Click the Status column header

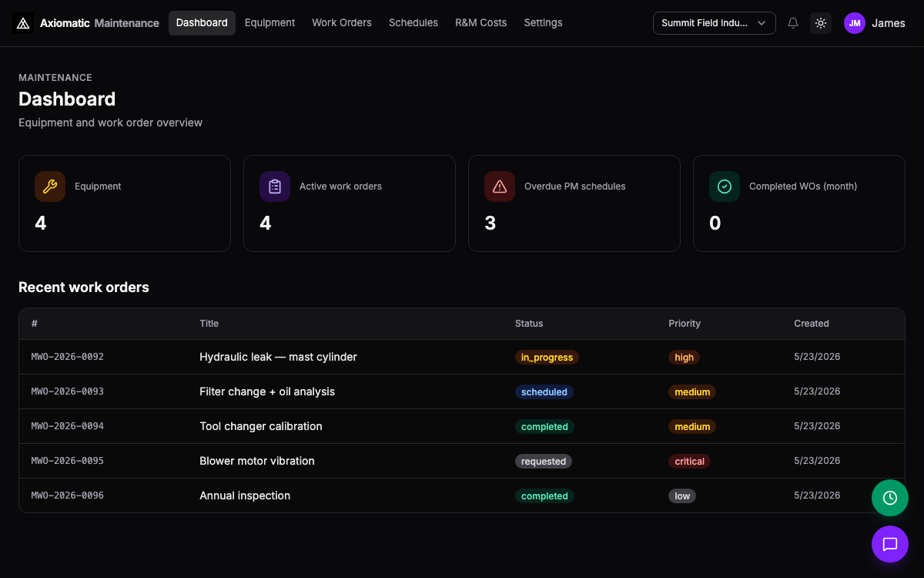pos(529,324)
